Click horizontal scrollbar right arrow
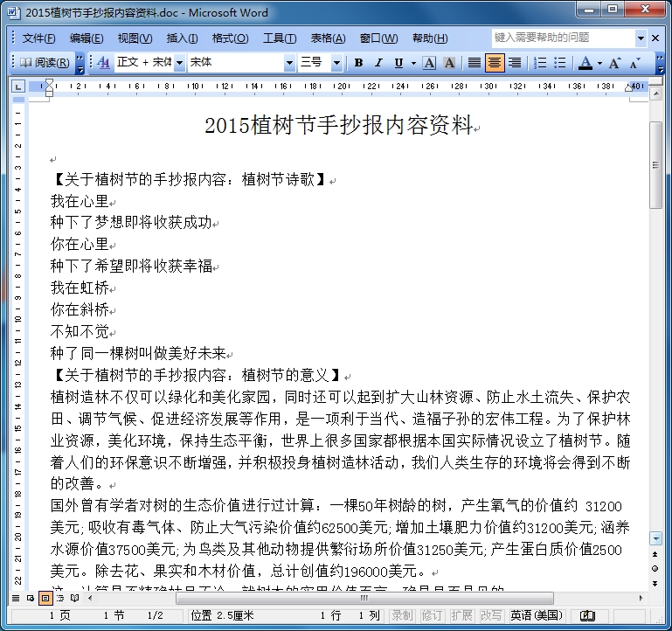672x631 pixels. 641,598
